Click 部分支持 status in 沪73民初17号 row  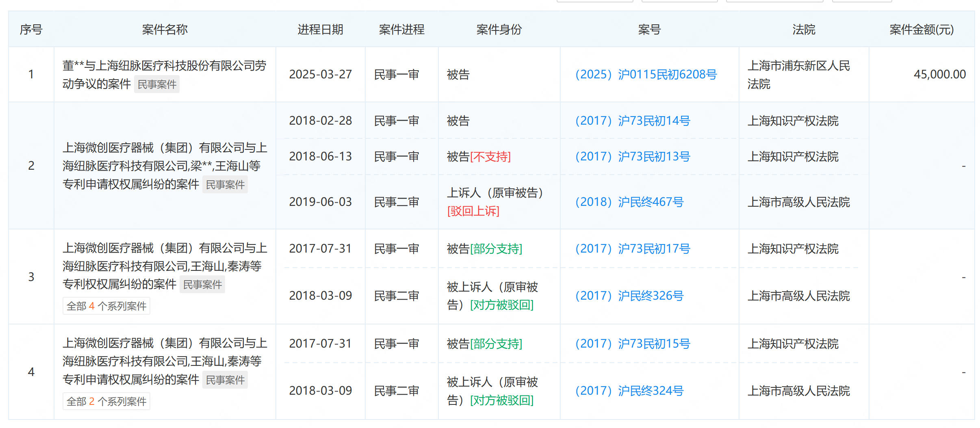point(496,249)
